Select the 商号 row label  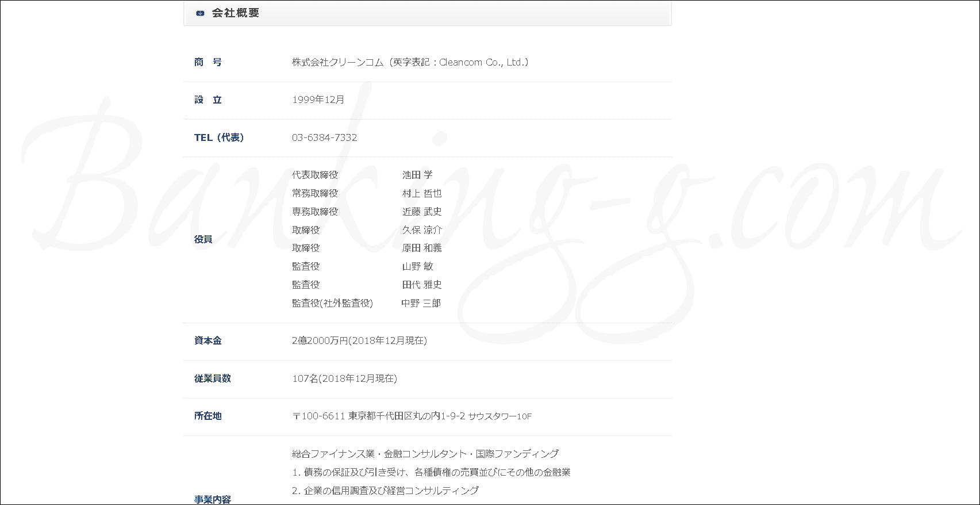pyautogui.click(x=208, y=62)
